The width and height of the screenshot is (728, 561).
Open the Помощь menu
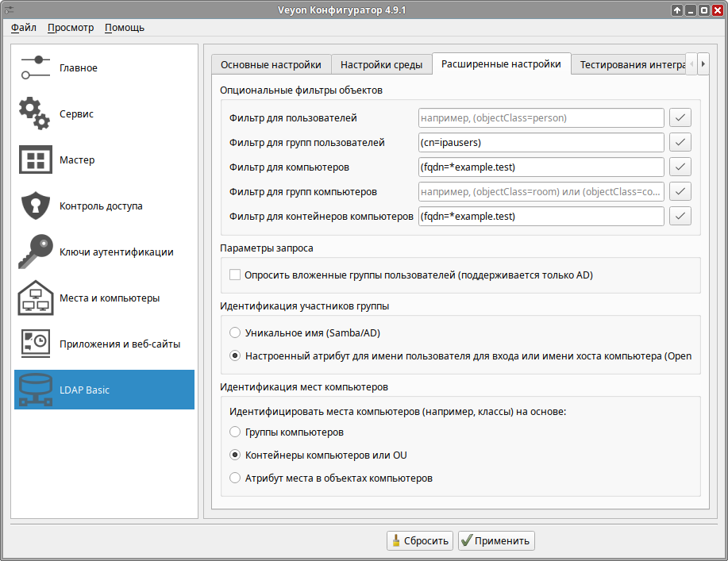pos(125,28)
